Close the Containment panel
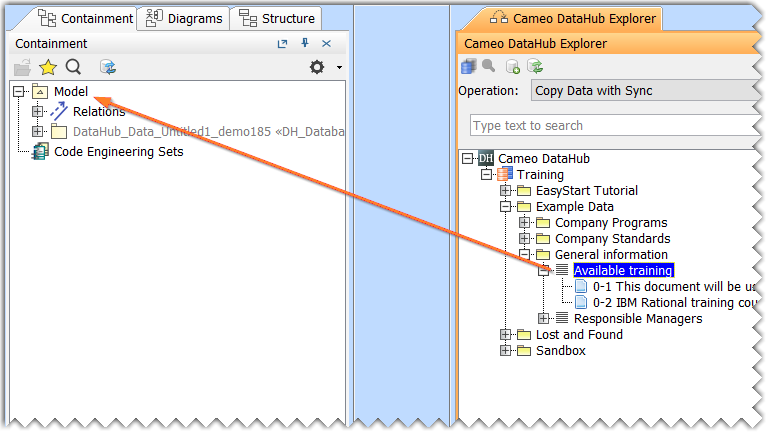This screenshot has height=433, width=767. click(326, 44)
